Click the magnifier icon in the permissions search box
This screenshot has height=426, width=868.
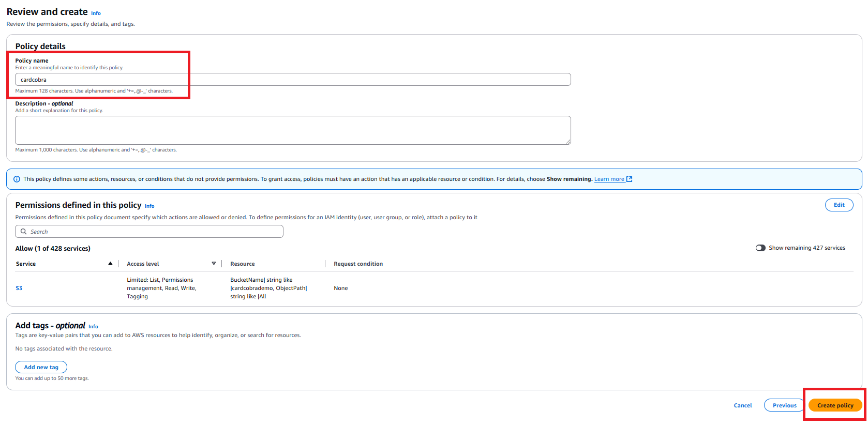(x=23, y=232)
